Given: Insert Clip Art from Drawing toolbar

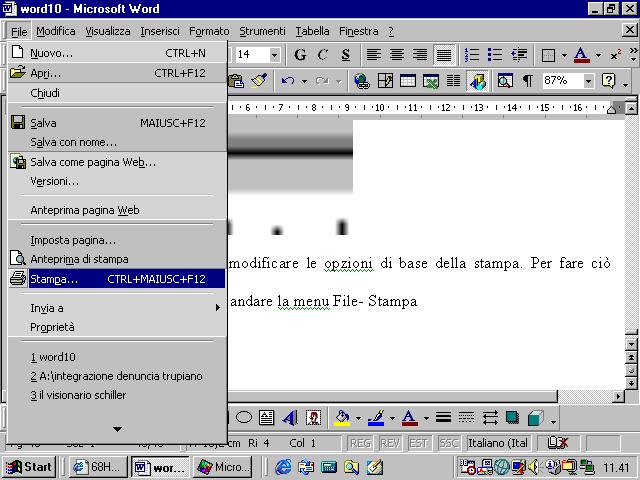Looking at the screenshot, I should click(313, 418).
